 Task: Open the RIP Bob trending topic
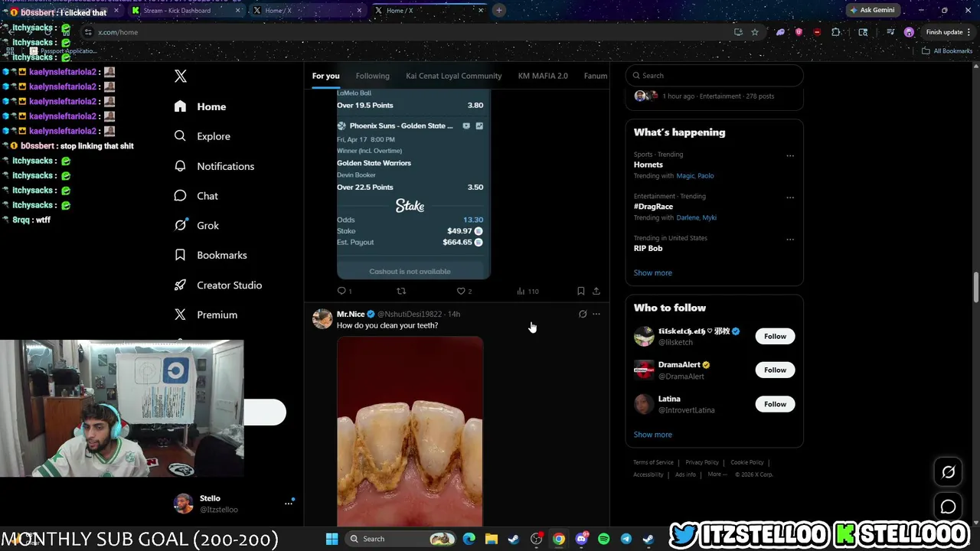648,248
